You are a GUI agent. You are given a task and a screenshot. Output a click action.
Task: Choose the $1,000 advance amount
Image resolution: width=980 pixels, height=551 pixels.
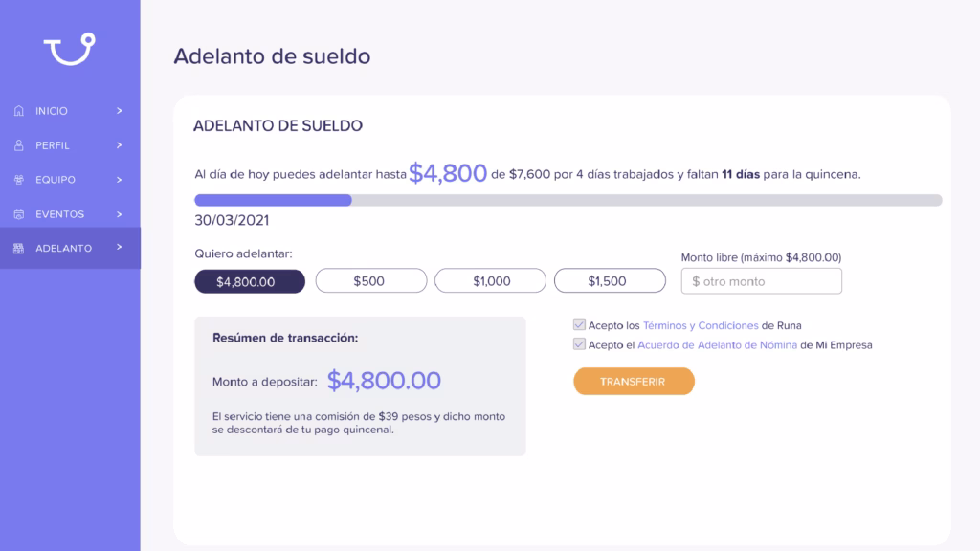pos(491,281)
